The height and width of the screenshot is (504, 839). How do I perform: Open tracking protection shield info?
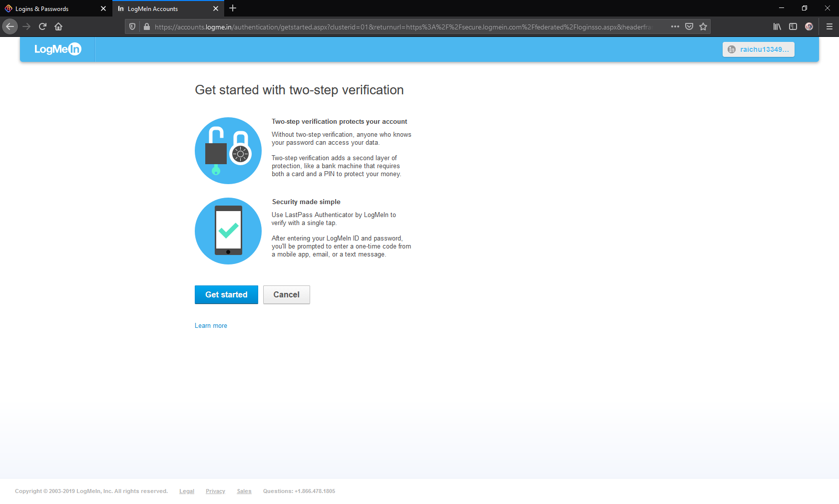132,26
